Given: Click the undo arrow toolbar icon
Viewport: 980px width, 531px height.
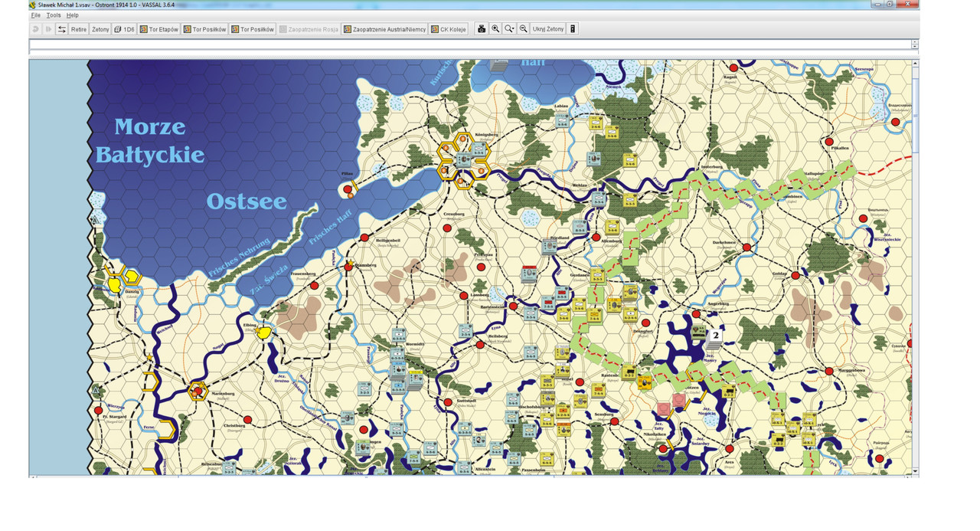Looking at the screenshot, I should [35, 29].
